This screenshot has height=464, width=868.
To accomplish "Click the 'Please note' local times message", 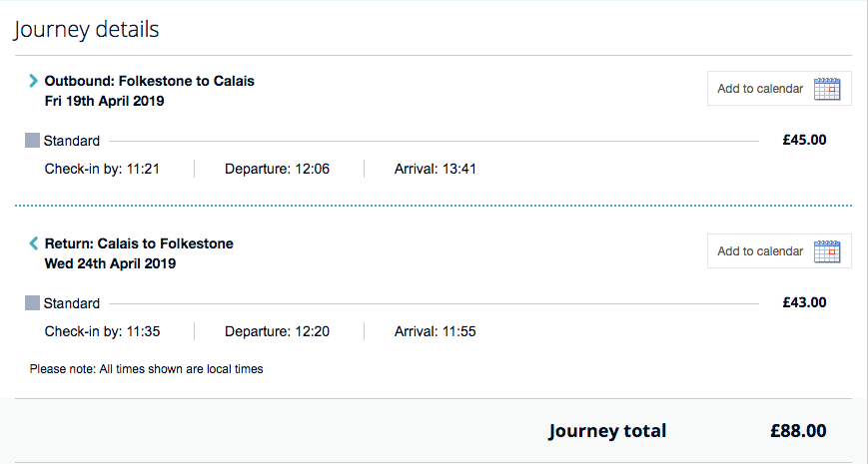I will [146, 369].
